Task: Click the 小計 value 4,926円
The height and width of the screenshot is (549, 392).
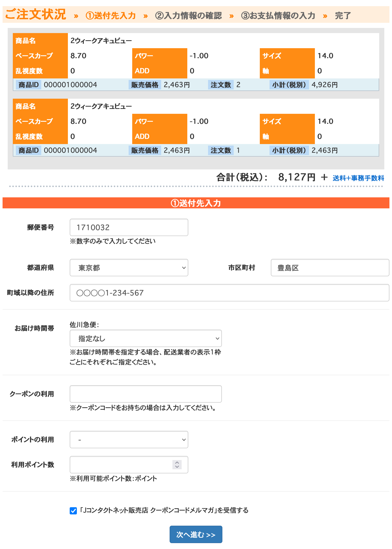Action: 325,85
